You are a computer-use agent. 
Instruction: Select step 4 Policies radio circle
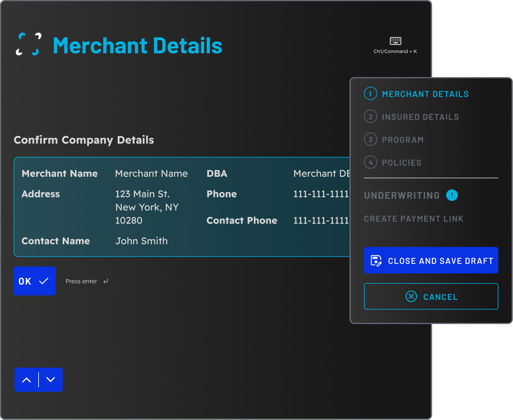point(370,162)
